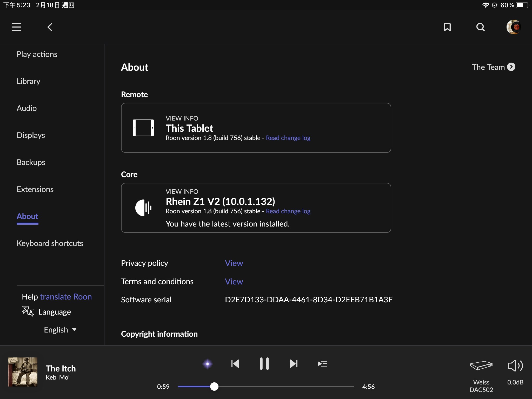Seek later on the playback progress bar
Viewport: 532px width, 399px height.
(286, 387)
